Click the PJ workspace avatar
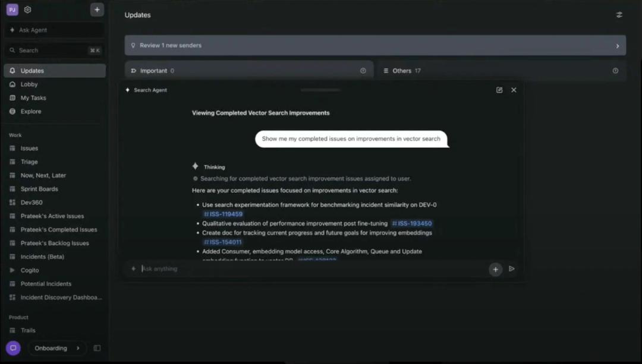This screenshot has width=642, height=364. click(12, 10)
